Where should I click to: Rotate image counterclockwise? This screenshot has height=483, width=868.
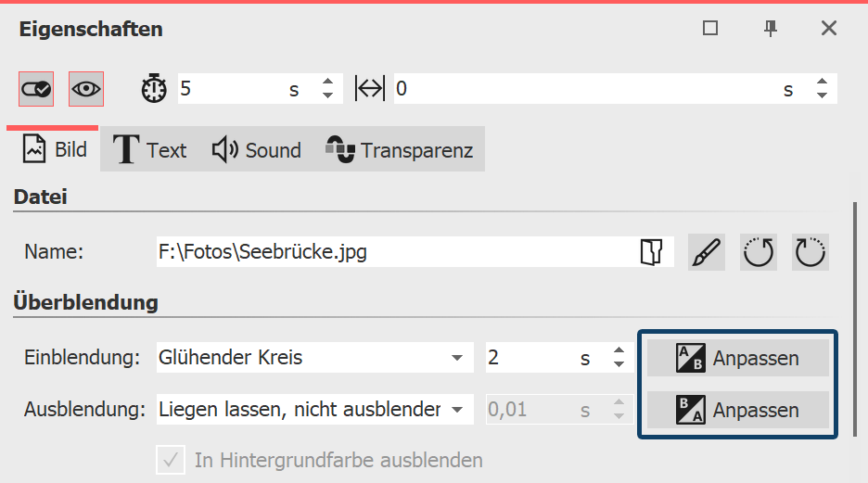coord(759,252)
